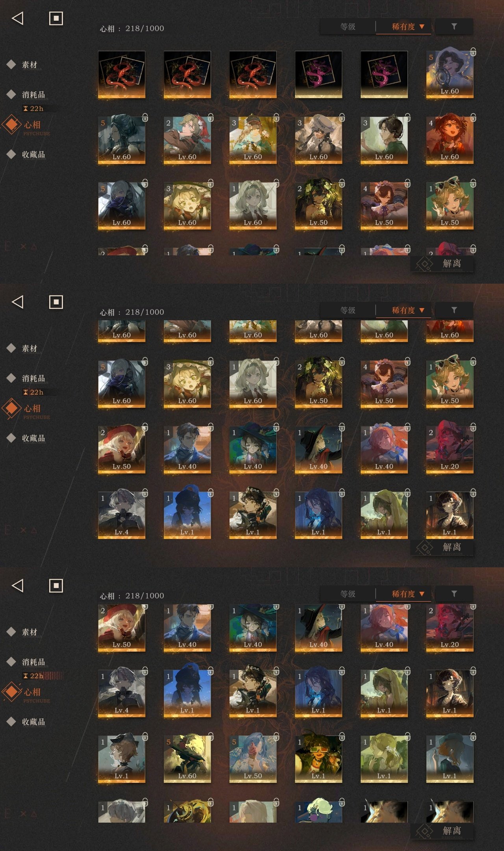Tap the square home icon in the middle screenshot
Image resolution: width=504 pixels, height=851 pixels.
click(x=56, y=302)
